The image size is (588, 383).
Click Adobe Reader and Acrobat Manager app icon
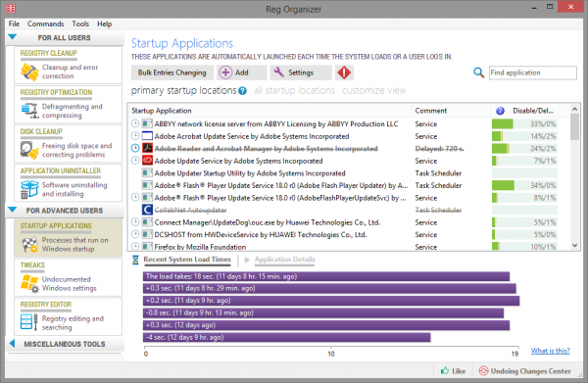pos(147,148)
